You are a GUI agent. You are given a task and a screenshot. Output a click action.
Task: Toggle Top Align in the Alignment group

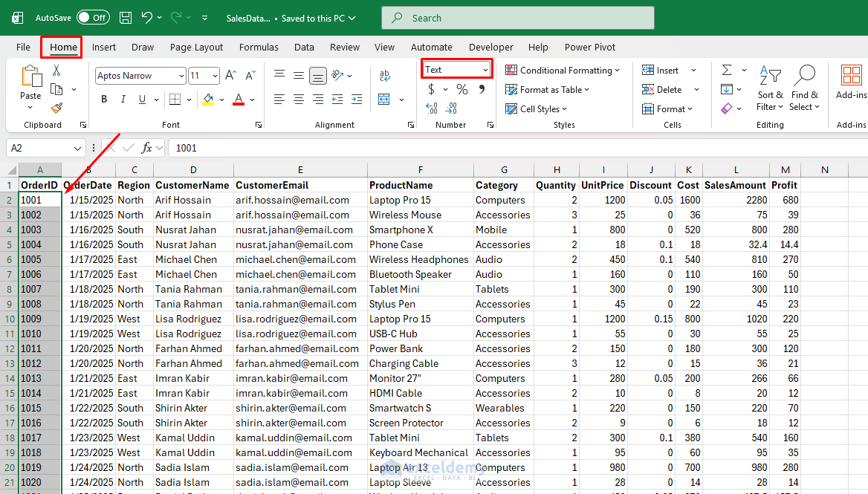coord(279,75)
